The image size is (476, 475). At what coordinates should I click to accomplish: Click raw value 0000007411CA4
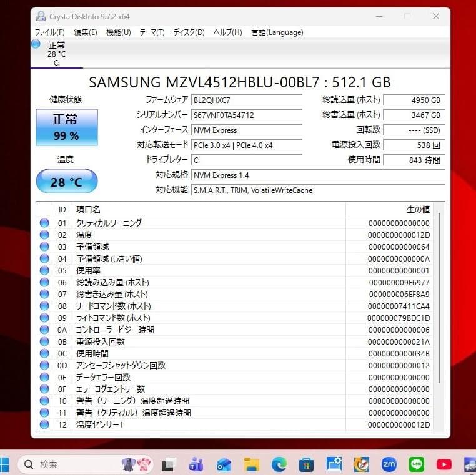point(399,306)
